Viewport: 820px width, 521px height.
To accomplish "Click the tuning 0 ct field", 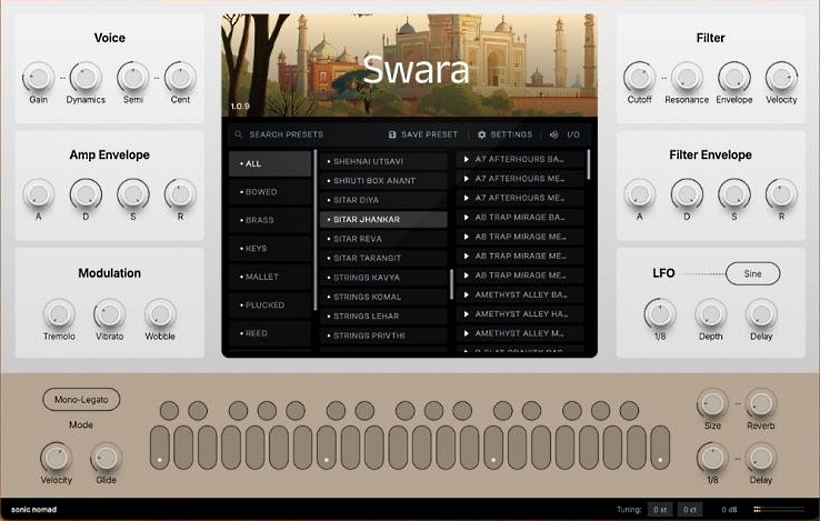I will click(x=690, y=509).
